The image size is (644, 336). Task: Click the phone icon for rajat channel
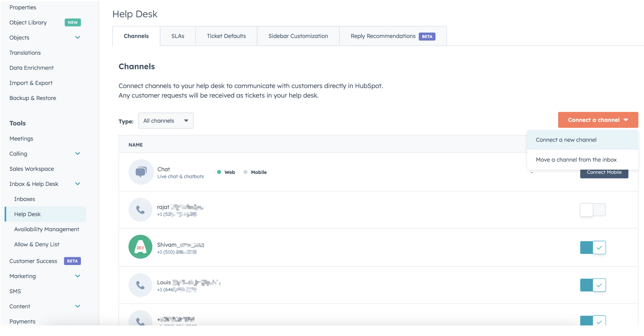(x=141, y=210)
